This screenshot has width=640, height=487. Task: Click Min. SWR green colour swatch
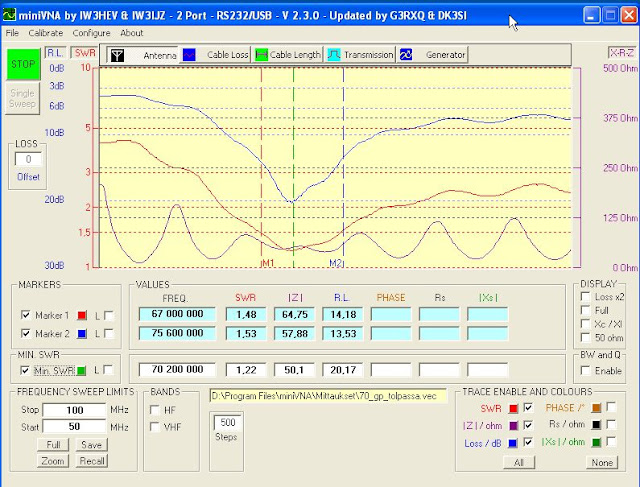[x=81, y=371]
